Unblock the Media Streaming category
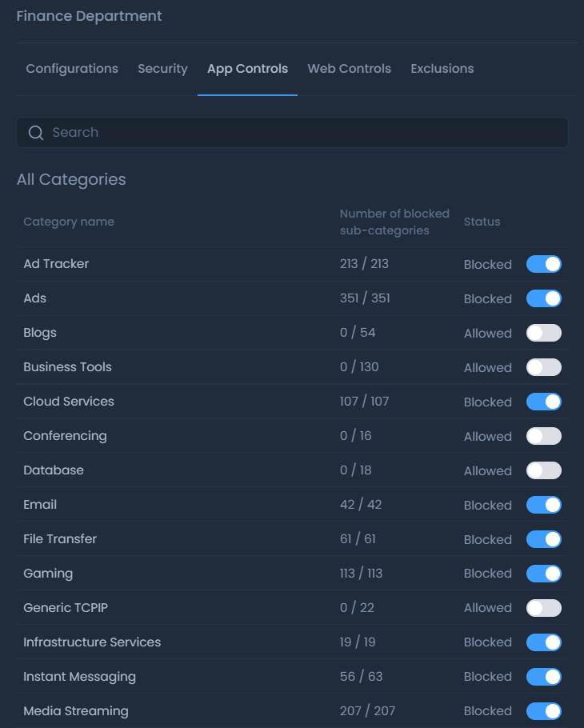584x728 pixels. [x=543, y=710]
